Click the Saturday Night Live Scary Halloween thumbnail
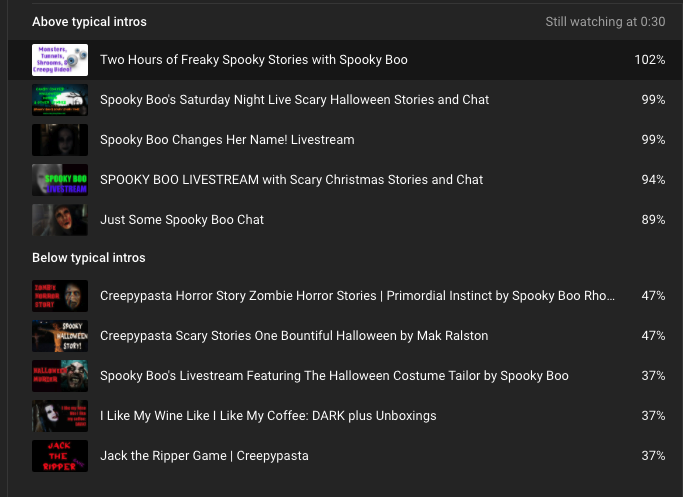Image resolution: width=683 pixels, height=497 pixels. [60, 100]
